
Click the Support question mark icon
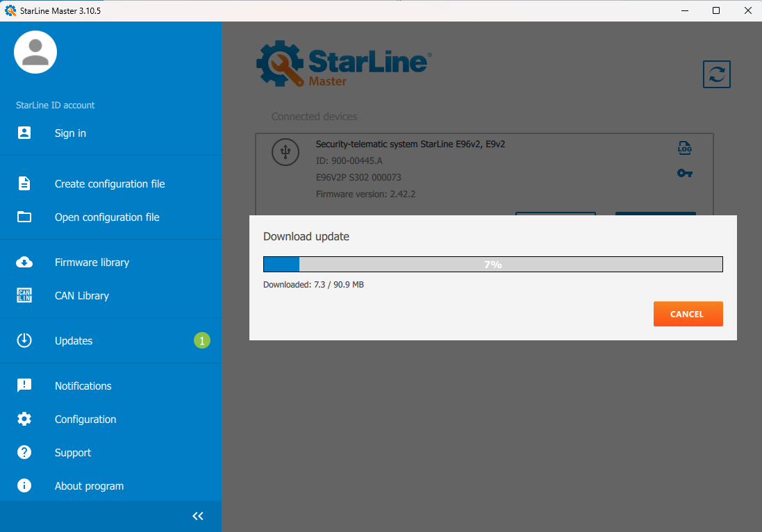pos(24,453)
